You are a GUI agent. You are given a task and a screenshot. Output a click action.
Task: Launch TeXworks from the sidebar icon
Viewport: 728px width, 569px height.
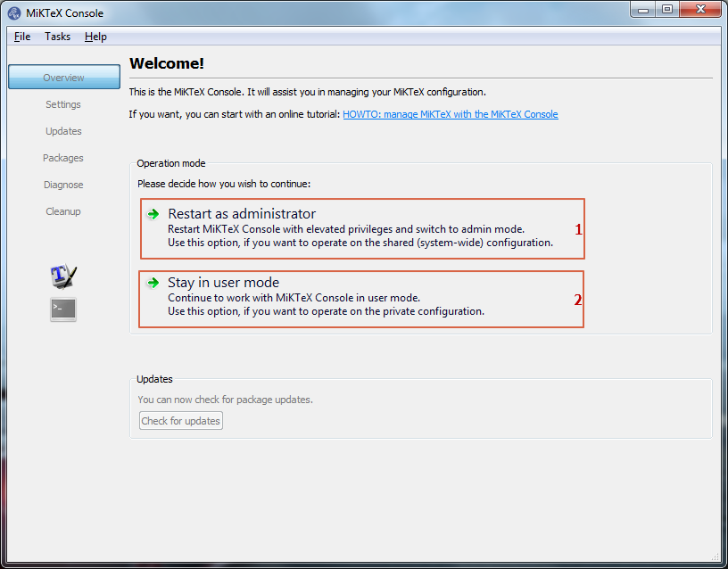pyautogui.click(x=63, y=276)
